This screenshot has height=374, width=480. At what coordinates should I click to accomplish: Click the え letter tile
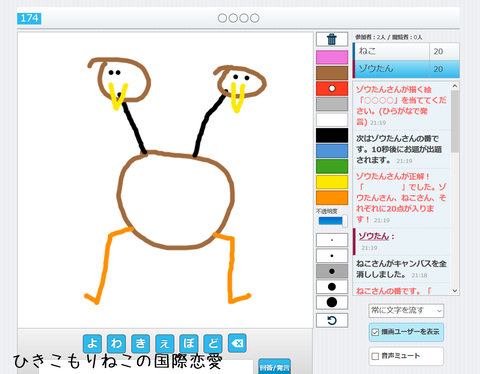click(165, 343)
